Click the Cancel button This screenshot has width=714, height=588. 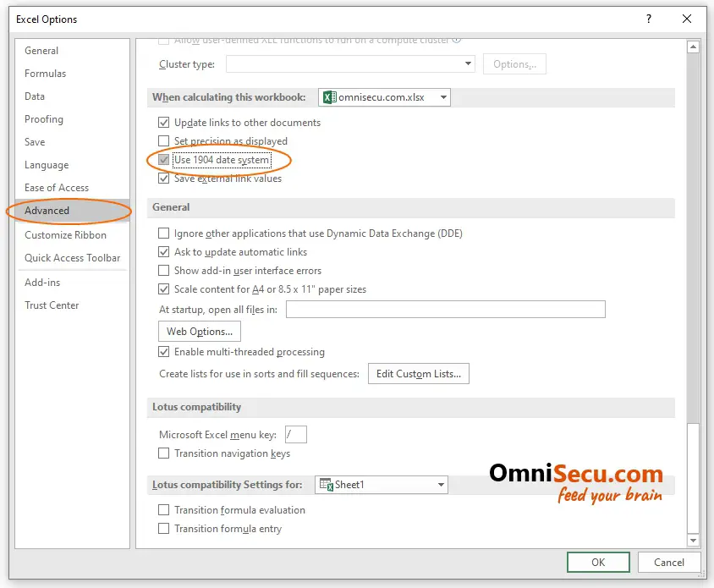(669, 562)
